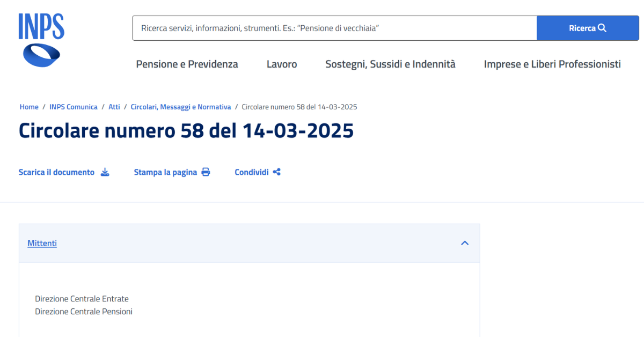Screen dimensions: 644x340
Task: Click the Circolare numero 58 page heading
Action: click(x=186, y=130)
